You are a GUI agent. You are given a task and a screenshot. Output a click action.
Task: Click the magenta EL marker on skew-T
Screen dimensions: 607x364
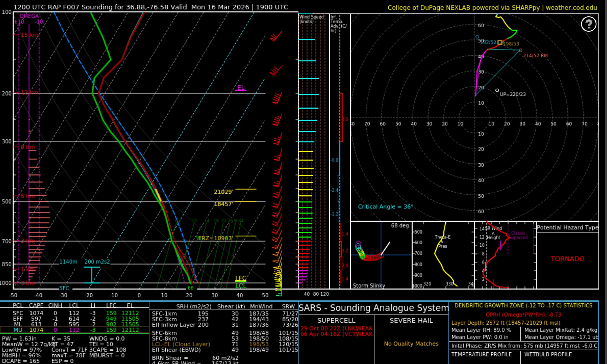[x=241, y=88]
